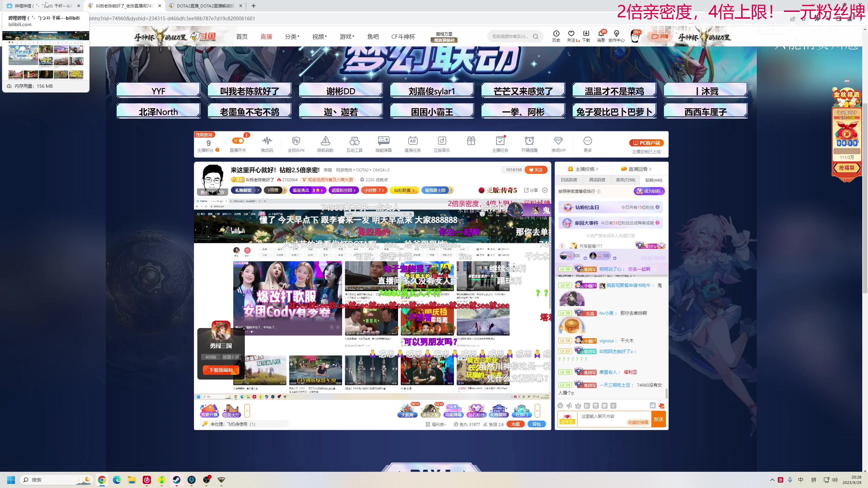Image resolution: width=868 pixels, height=488 pixels.
Task: Click 分享 share icon
Action: [531, 190]
